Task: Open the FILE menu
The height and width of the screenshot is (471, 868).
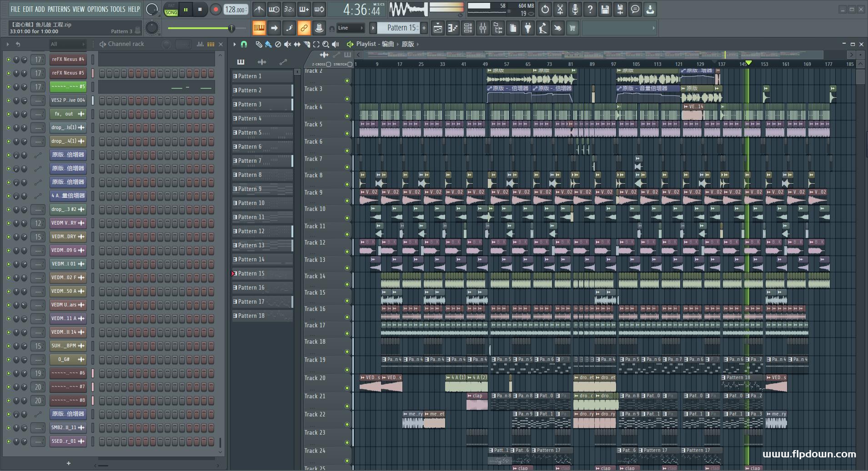Action: [15, 9]
